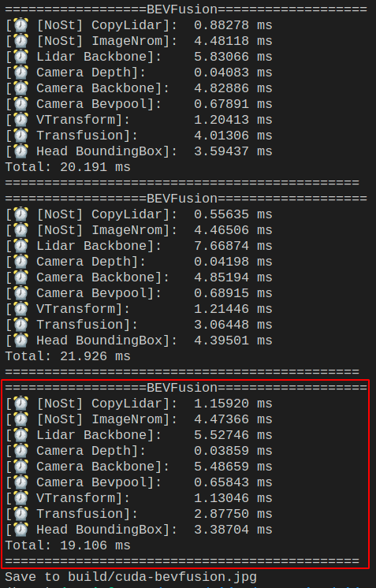Image resolution: width=376 pixels, height=588 pixels.
Task: Select the line 'Total: 19.106 ms'
Action: [x=68, y=545]
